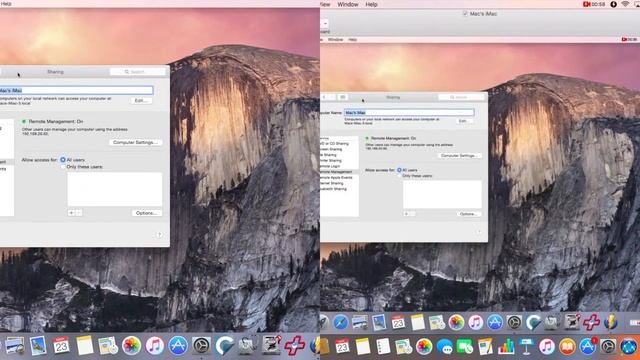Viewport: 640px width, 360px height.
Task: Launch FaceTime from the host dock
Action: pos(464,347)
